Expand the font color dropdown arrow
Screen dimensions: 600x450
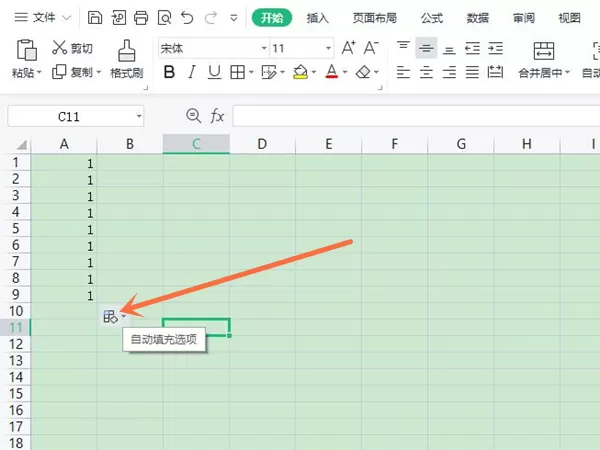tap(345, 72)
